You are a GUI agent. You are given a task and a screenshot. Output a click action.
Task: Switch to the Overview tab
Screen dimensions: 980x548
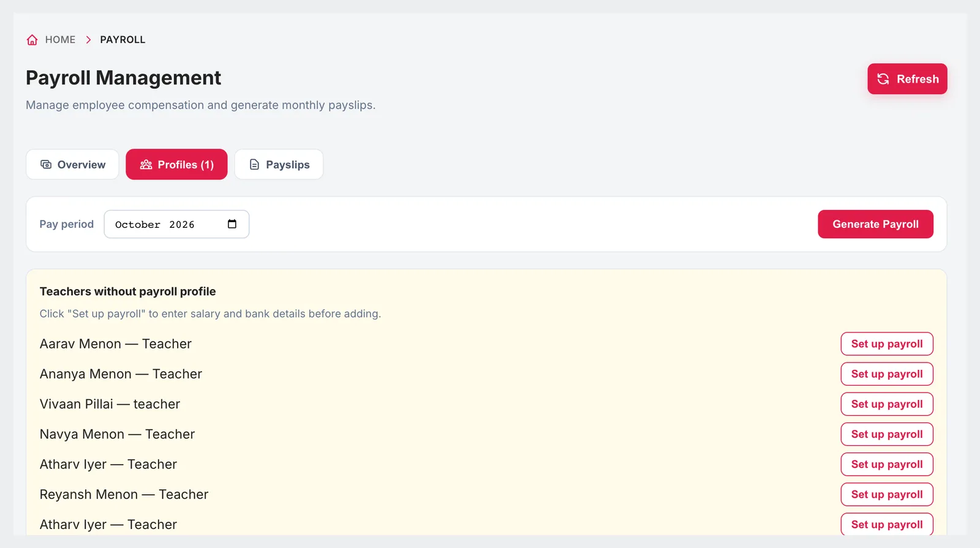tap(72, 165)
